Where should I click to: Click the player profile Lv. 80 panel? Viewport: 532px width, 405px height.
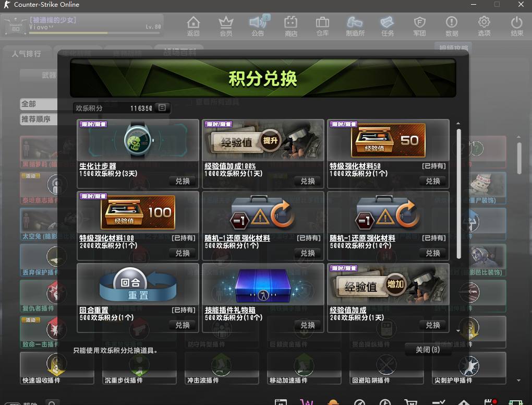(82, 26)
